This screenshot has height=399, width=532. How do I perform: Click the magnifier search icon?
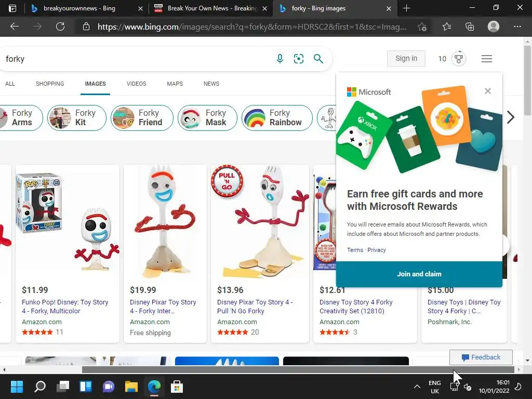pyautogui.click(x=318, y=59)
